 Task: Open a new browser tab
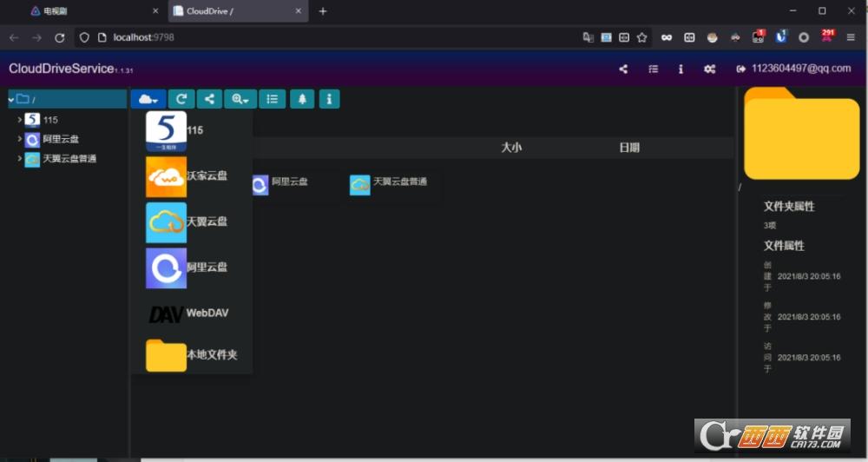pos(323,11)
